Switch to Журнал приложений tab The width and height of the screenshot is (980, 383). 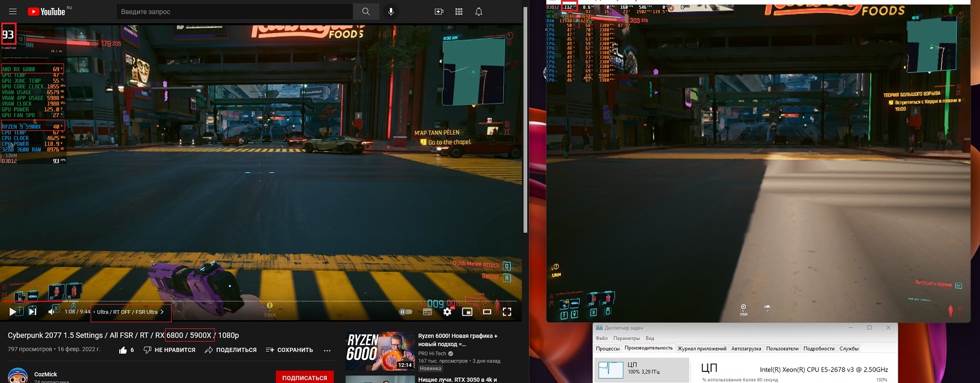(x=702, y=348)
